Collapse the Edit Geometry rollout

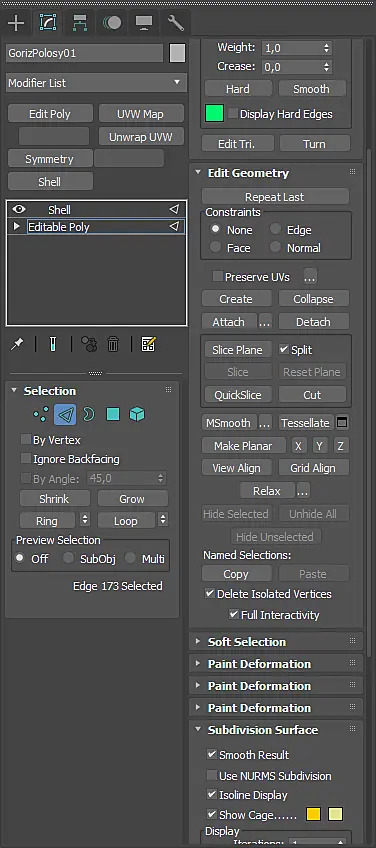[x=199, y=173]
